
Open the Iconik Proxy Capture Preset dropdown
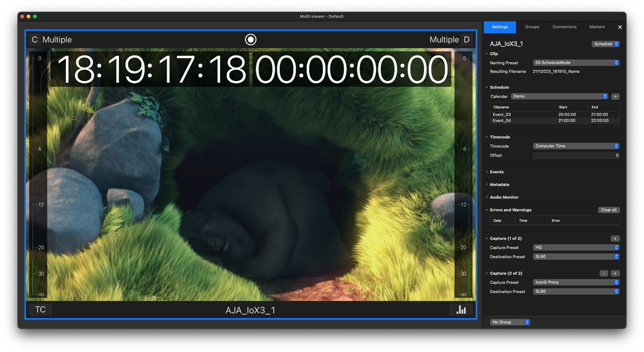click(576, 282)
